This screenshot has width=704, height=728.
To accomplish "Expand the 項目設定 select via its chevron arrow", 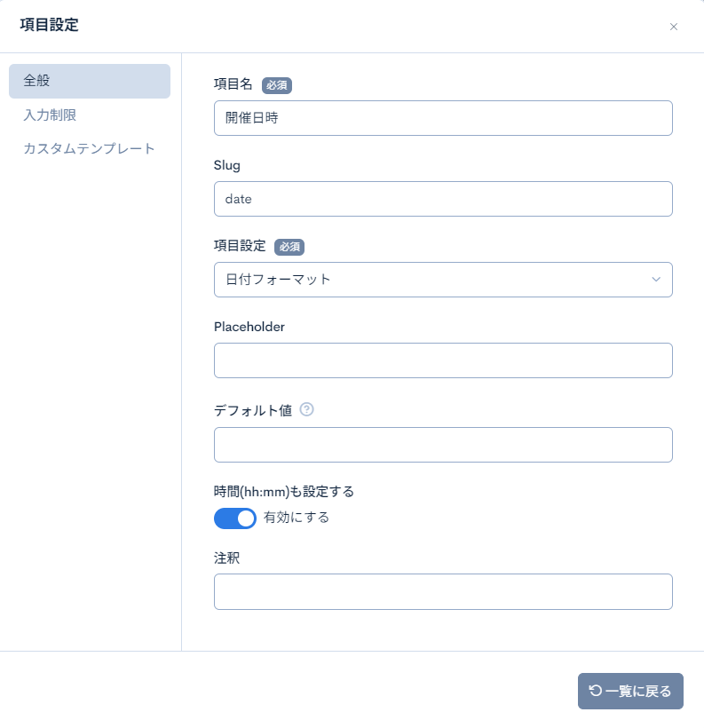I will 656,280.
